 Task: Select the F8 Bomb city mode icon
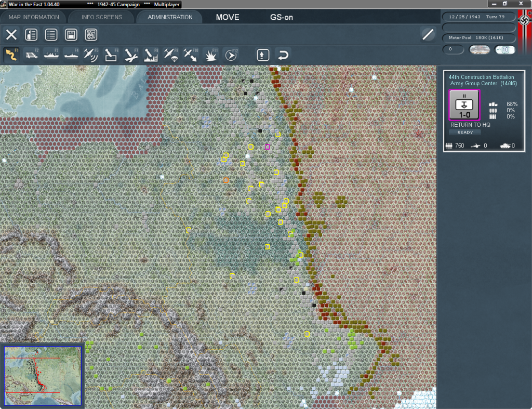click(x=151, y=55)
